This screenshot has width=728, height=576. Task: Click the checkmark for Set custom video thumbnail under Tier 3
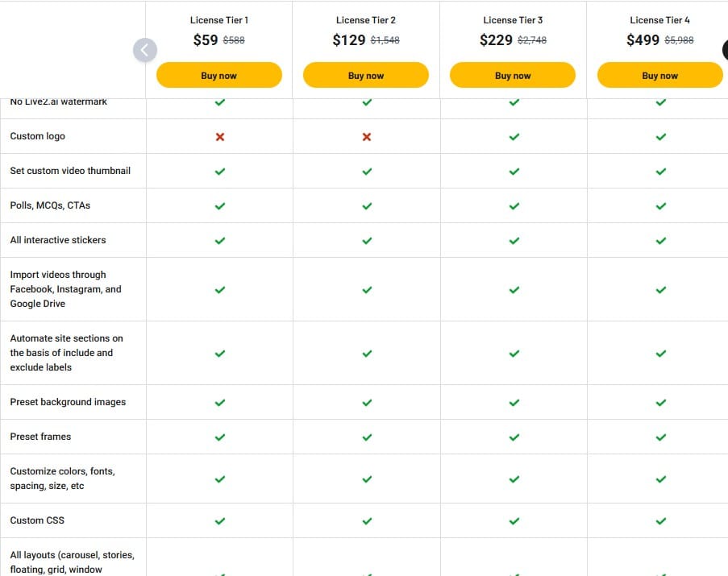[x=513, y=171]
